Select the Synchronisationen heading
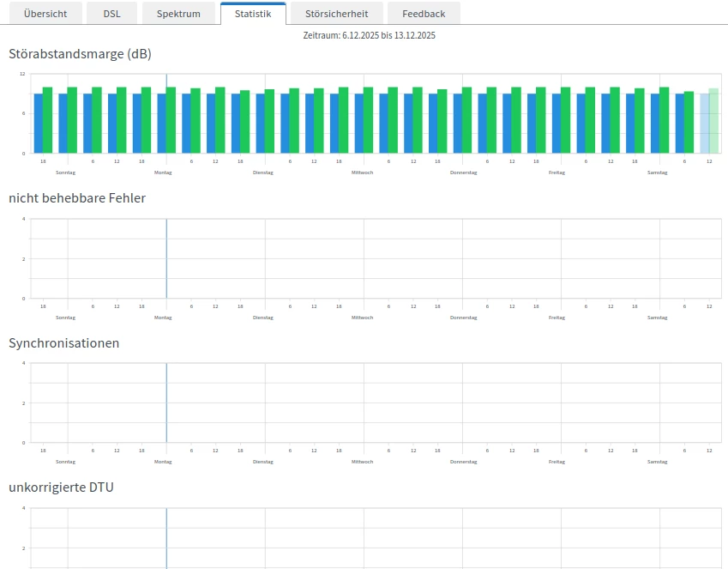The image size is (728, 569). tap(64, 343)
